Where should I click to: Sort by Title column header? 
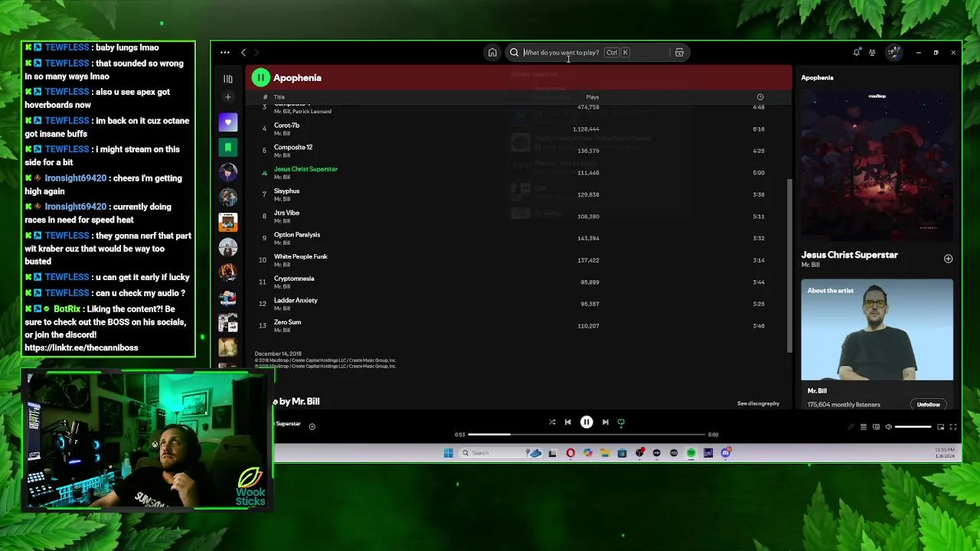tap(279, 97)
